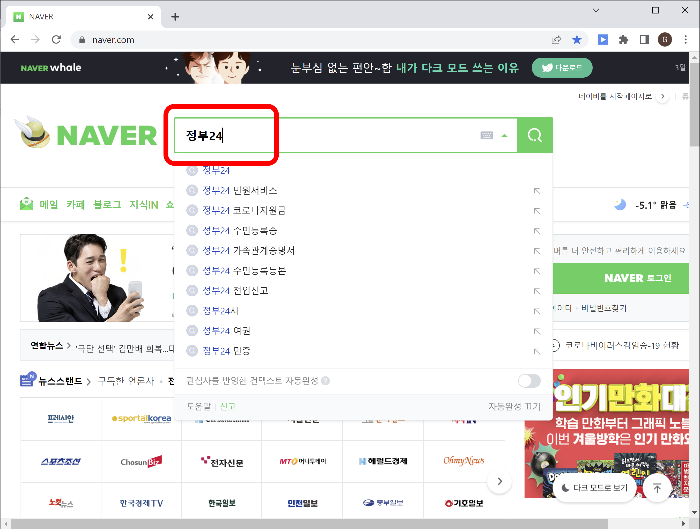The height and width of the screenshot is (529, 700).
Task: Open a new tab with the plus button
Action: pyautogui.click(x=175, y=17)
